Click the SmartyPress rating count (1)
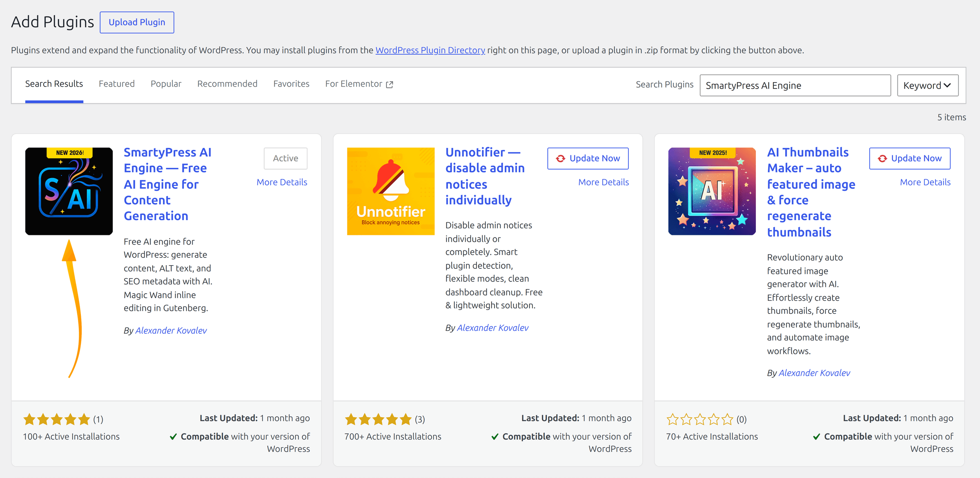Screen dimensions: 980x478 (x=98, y=420)
